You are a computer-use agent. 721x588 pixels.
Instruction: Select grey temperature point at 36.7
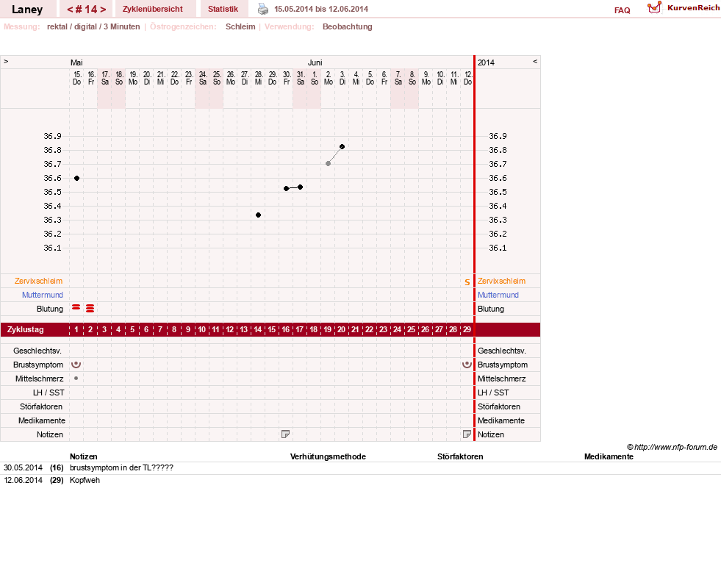(x=328, y=164)
